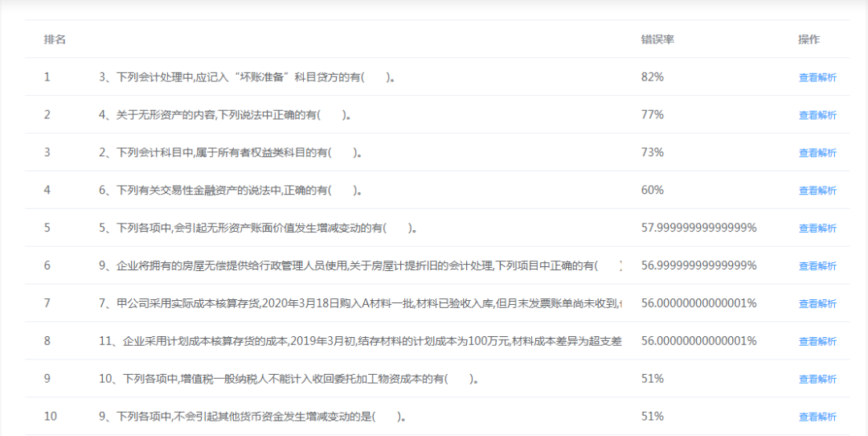Open 查看解析 for rank 3 所有者权益 question
Image resolution: width=868 pixels, height=436 pixels.
pyautogui.click(x=817, y=153)
